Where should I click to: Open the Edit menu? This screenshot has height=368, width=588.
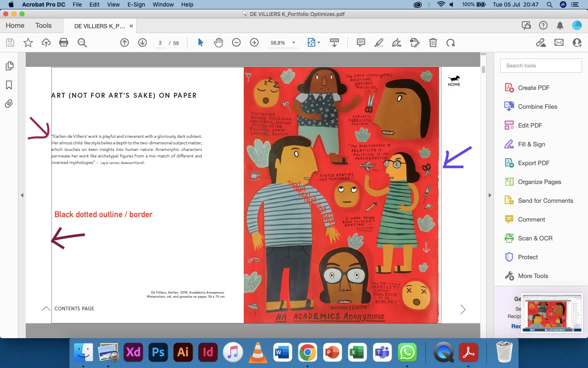pos(95,4)
